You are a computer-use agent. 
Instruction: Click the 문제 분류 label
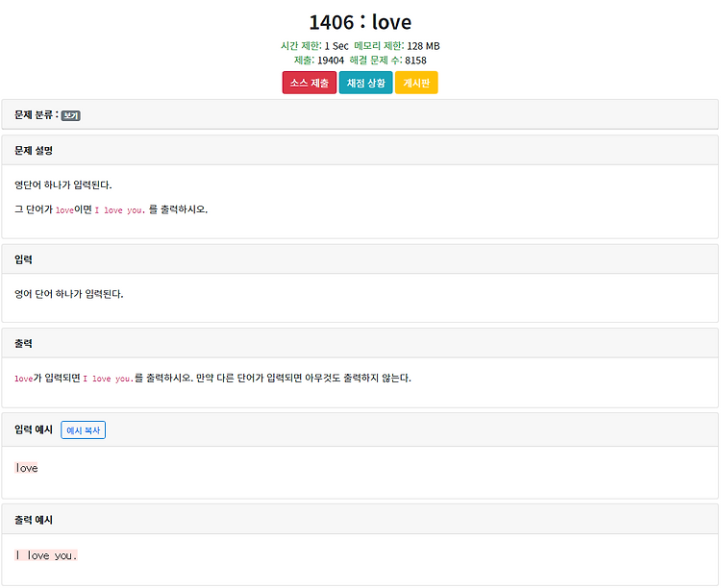(37, 115)
